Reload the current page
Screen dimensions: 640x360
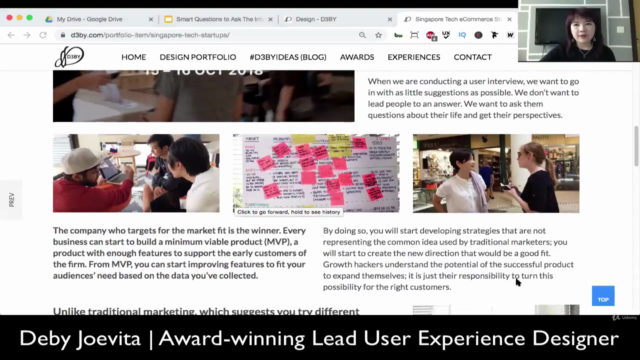tap(43, 35)
